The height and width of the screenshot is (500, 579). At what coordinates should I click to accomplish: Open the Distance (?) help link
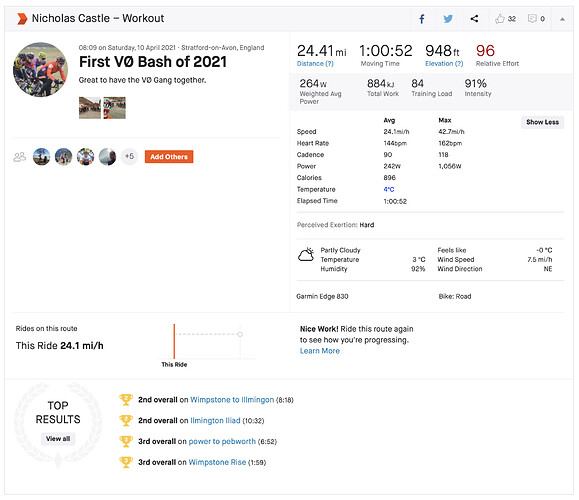pos(315,64)
